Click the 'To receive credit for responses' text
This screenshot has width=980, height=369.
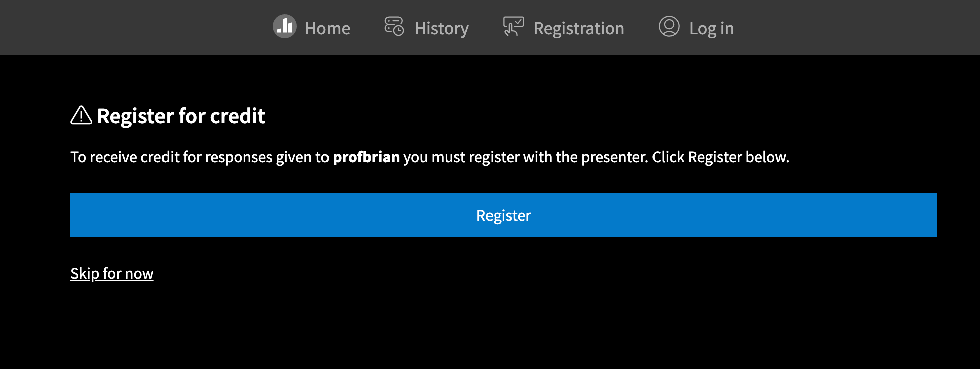[172, 157]
